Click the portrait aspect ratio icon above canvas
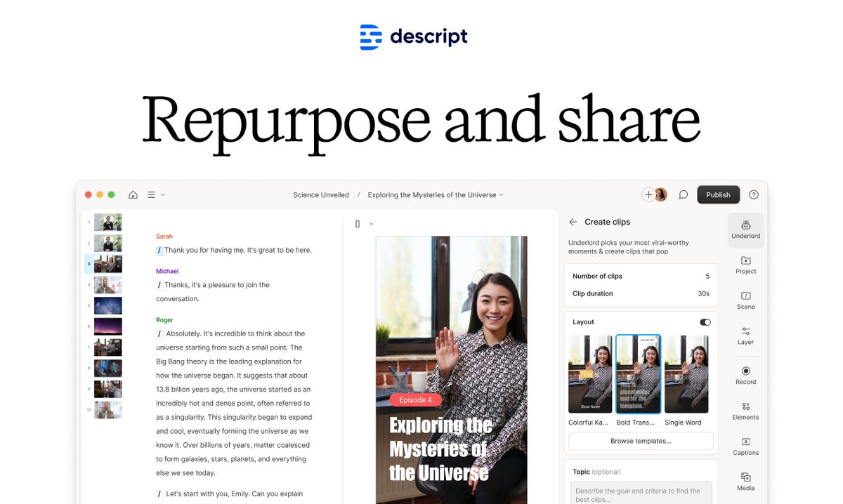 (358, 224)
